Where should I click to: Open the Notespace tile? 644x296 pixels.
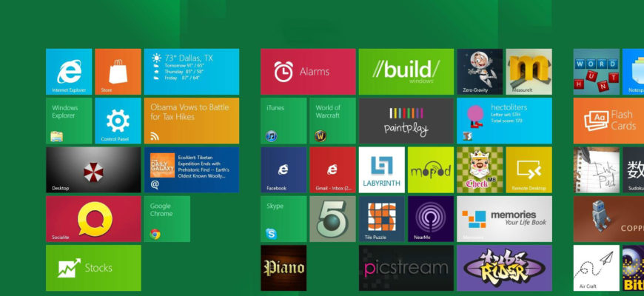pos(634,72)
